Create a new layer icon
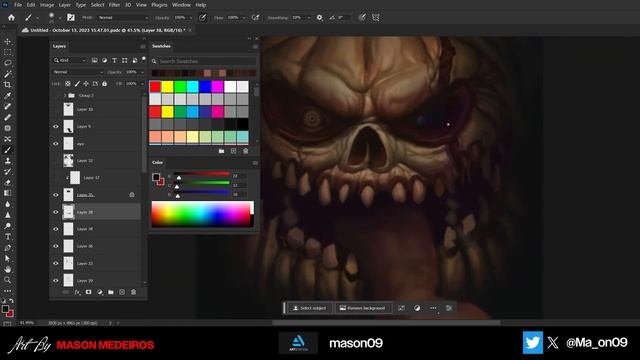This screenshot has width=640, height=360. [x=122, y=292]
